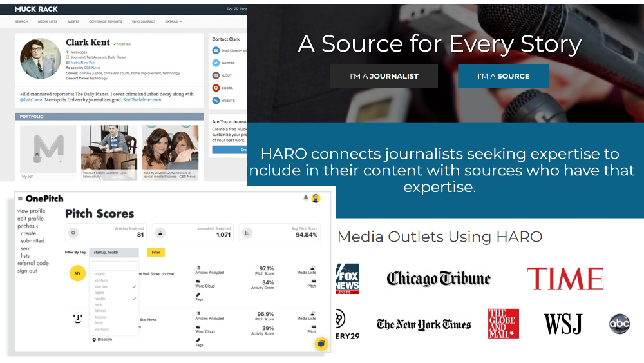Open the Website link icon in Contact Clark

pyautogui.click(x=216, y=101)
